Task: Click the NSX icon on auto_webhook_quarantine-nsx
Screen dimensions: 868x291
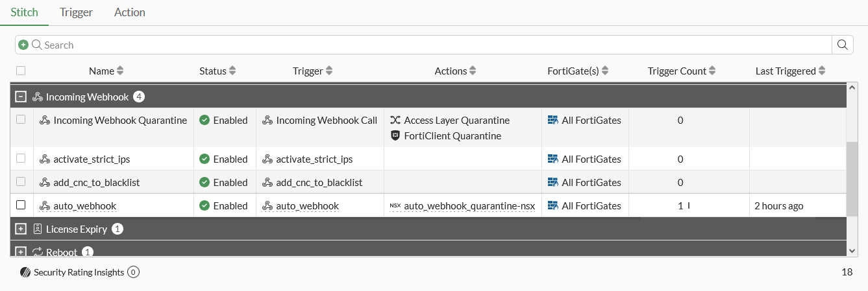Action: pos(395,206)
